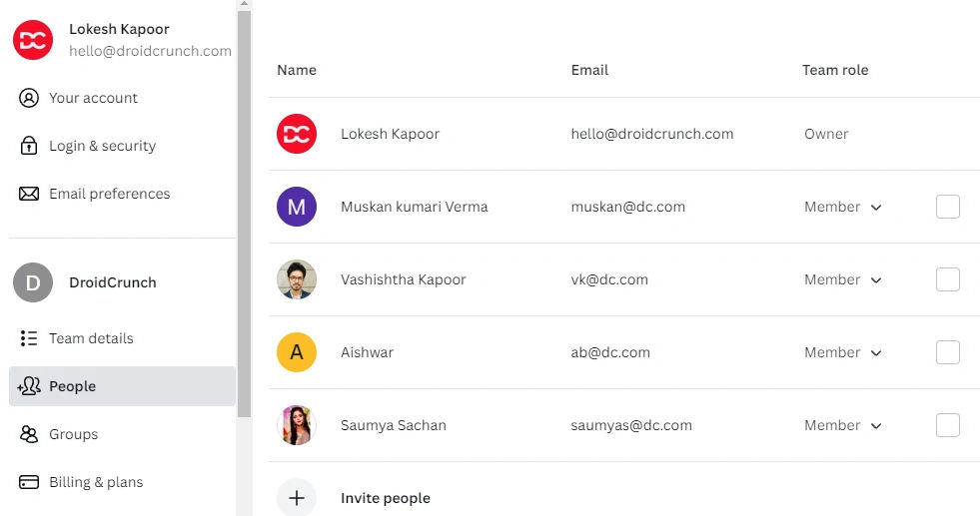980x516 pixels.
Task: Check the box for Muskan kumari Verma
Action: 947,207
